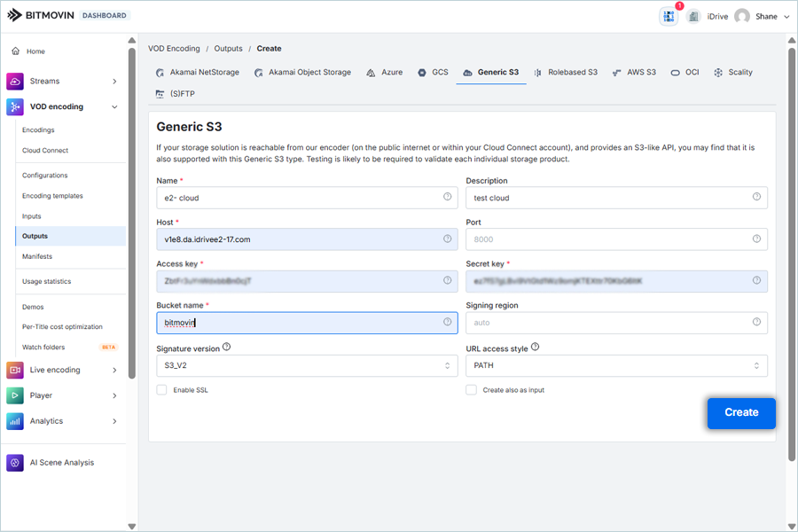This screenshot has width=798, height=532.
Task: Click the Analytics bar chart icon
Action: coord(15,421)
